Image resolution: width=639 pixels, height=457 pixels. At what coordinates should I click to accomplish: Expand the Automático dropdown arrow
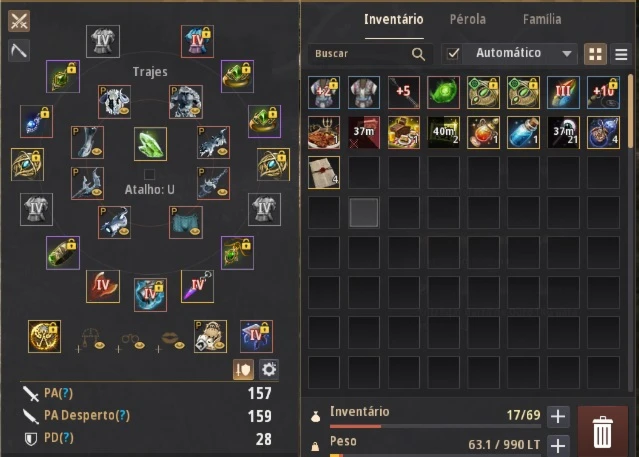click(x=566, y=54)
